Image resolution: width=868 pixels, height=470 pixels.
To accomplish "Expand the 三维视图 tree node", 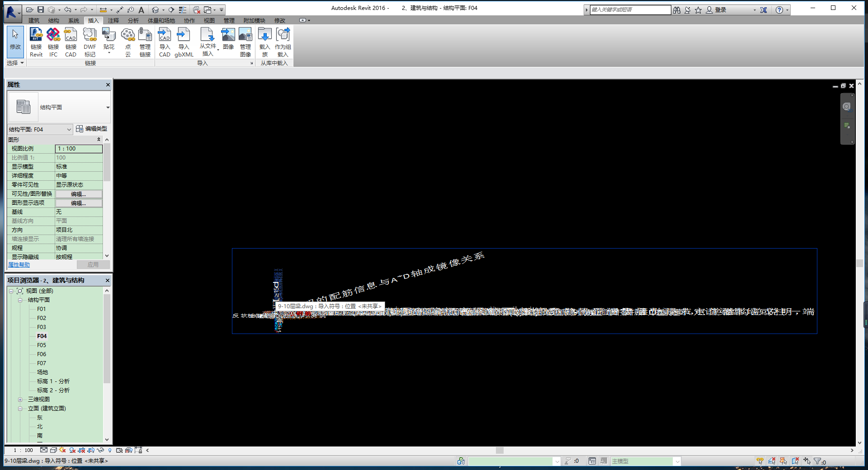I will pos(20,399).
